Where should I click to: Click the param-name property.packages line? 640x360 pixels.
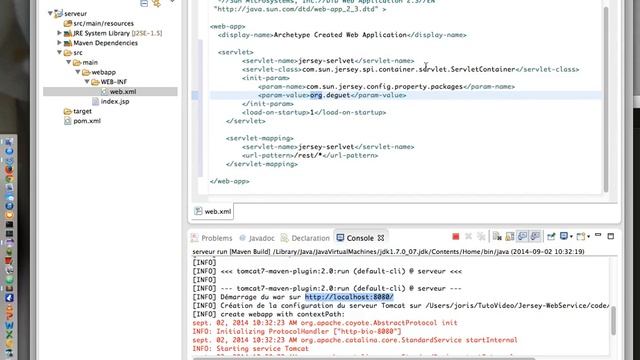(x=386, y=87)
